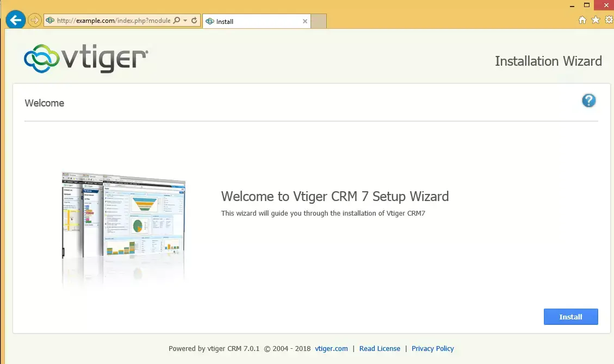Click the site favicon in address bar

pyautogui.click(x=50, y=20)
